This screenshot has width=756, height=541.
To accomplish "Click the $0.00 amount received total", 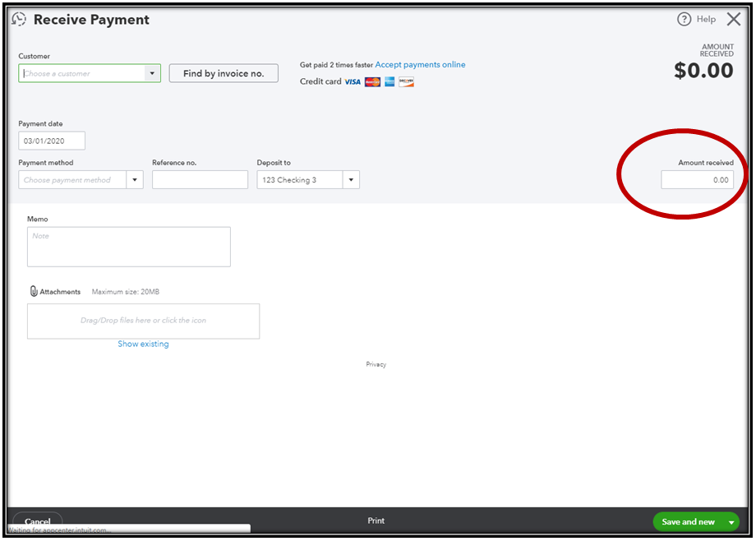I will (x=703, y=71).
